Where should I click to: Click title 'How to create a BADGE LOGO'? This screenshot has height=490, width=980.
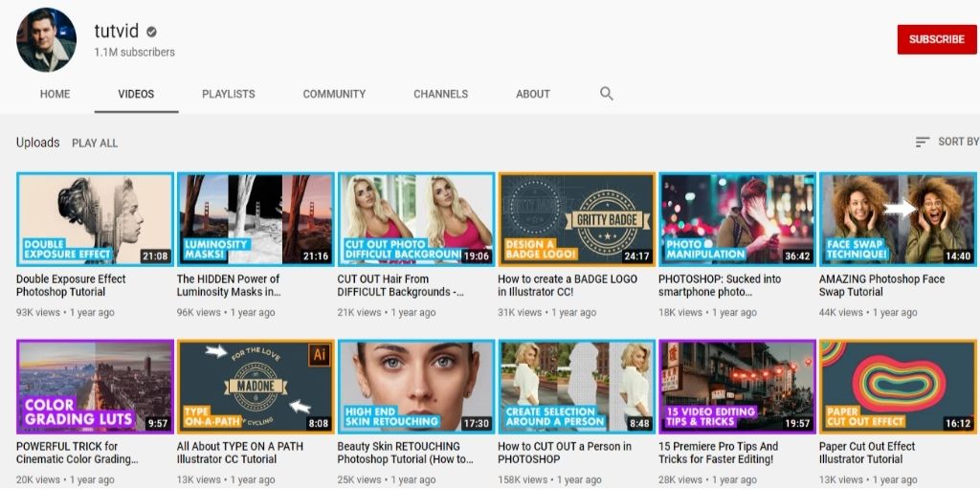tap(568, 285)
